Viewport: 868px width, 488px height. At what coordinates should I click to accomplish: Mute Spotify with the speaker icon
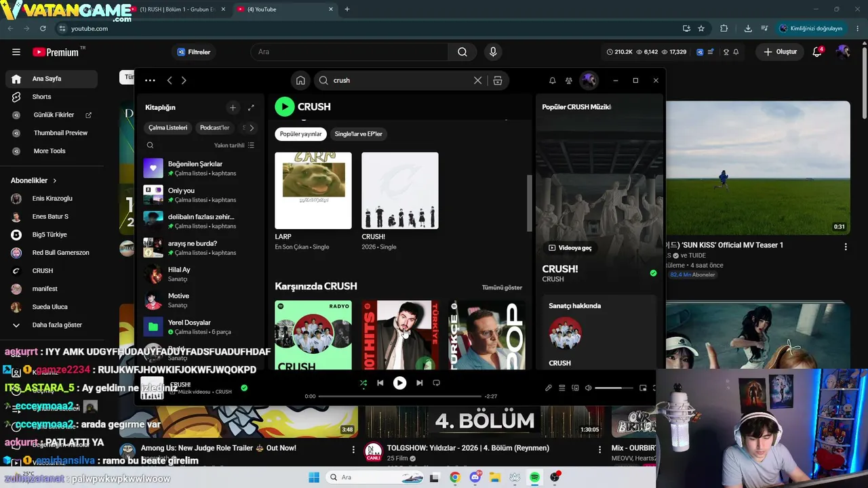click(588, 388)
